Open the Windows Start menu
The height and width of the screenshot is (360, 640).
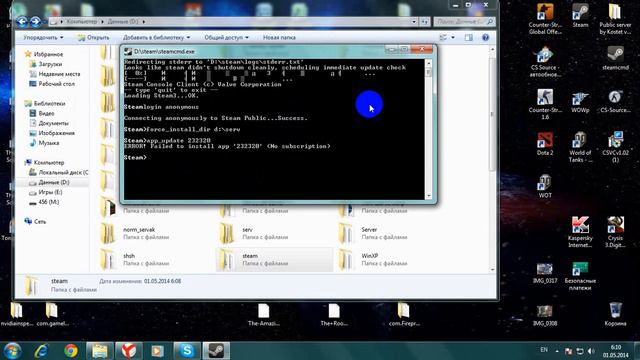coord(12,351)
